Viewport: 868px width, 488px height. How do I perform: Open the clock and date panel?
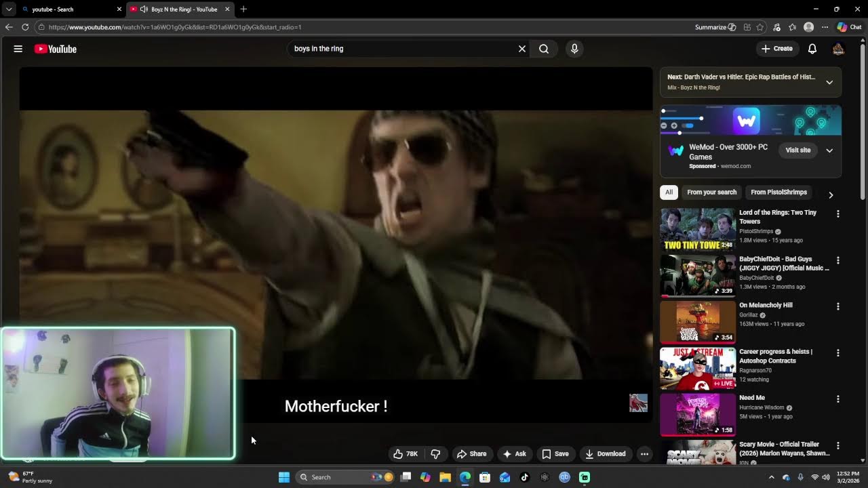click(x=848, y=477)
